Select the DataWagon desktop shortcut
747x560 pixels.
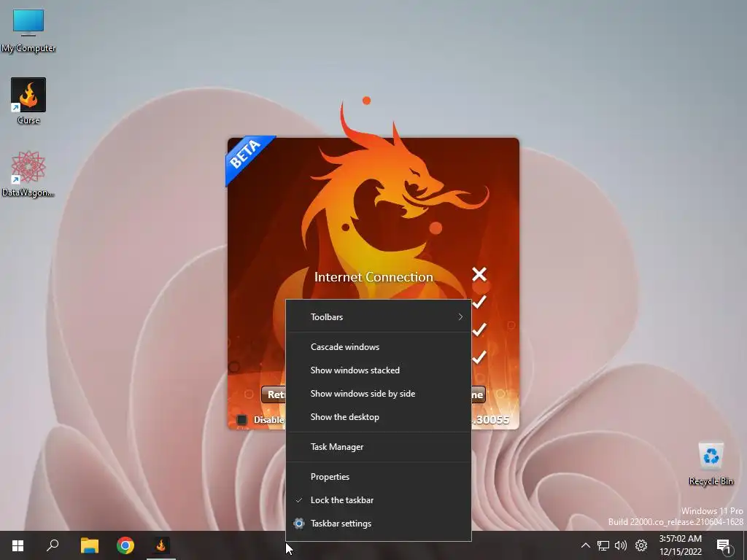tap(28, 174)
